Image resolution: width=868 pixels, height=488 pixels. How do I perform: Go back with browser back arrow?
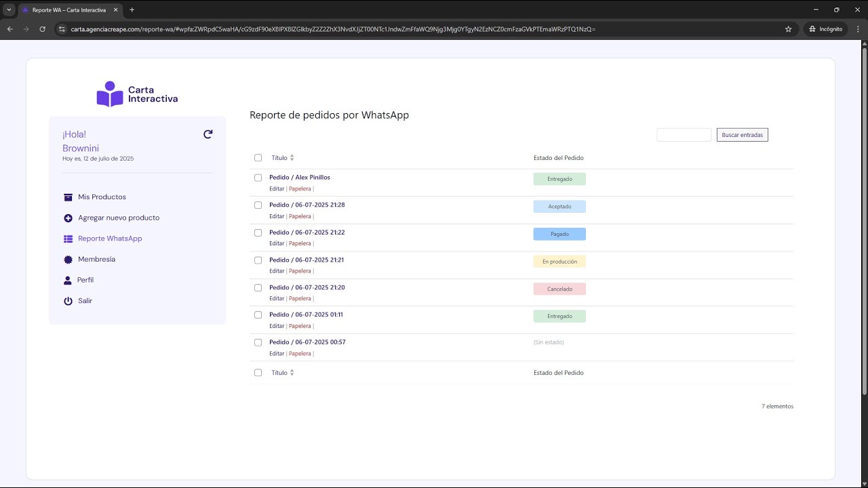(x=9, y=29)
